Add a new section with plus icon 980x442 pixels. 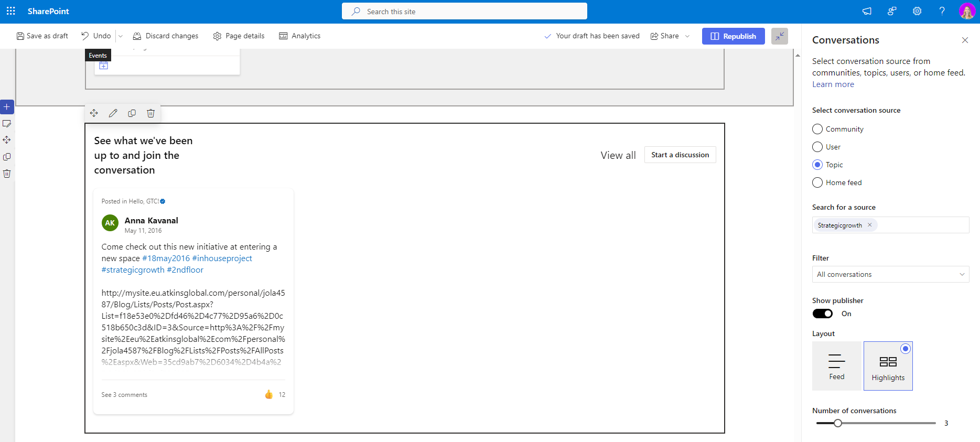[x=7, y=106]
